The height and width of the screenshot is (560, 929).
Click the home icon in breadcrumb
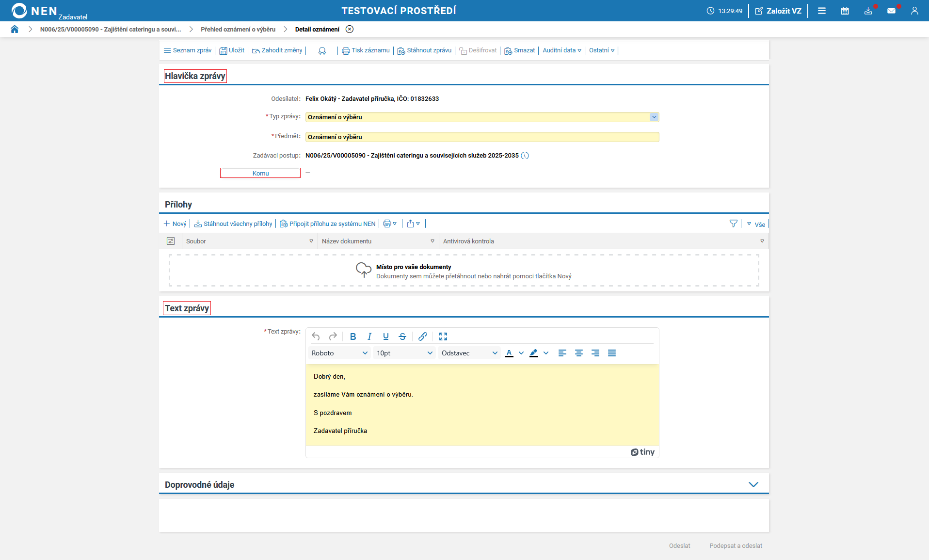coord(15,29)
